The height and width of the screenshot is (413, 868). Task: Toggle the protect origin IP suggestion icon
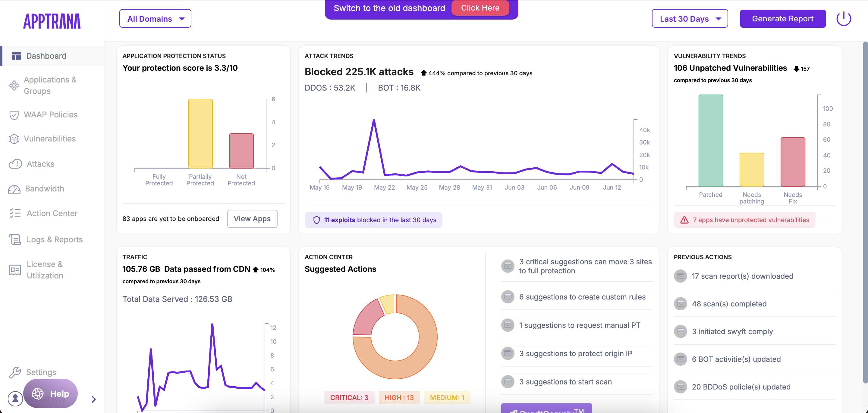[508, 353]
